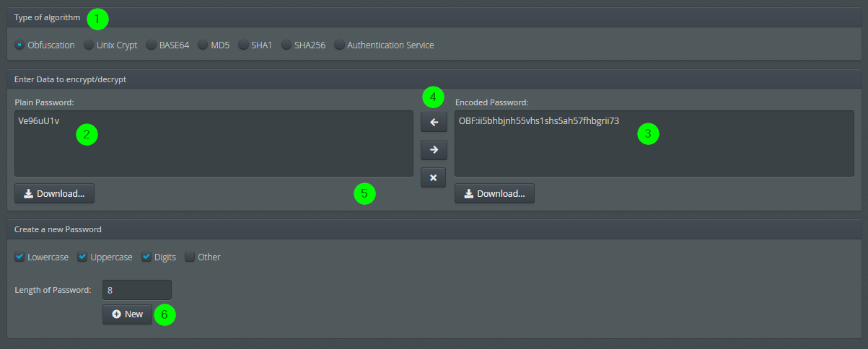The image size is (868, 349).
Task: Click the 'Encoded Password:' label
Action: [492, 102]
